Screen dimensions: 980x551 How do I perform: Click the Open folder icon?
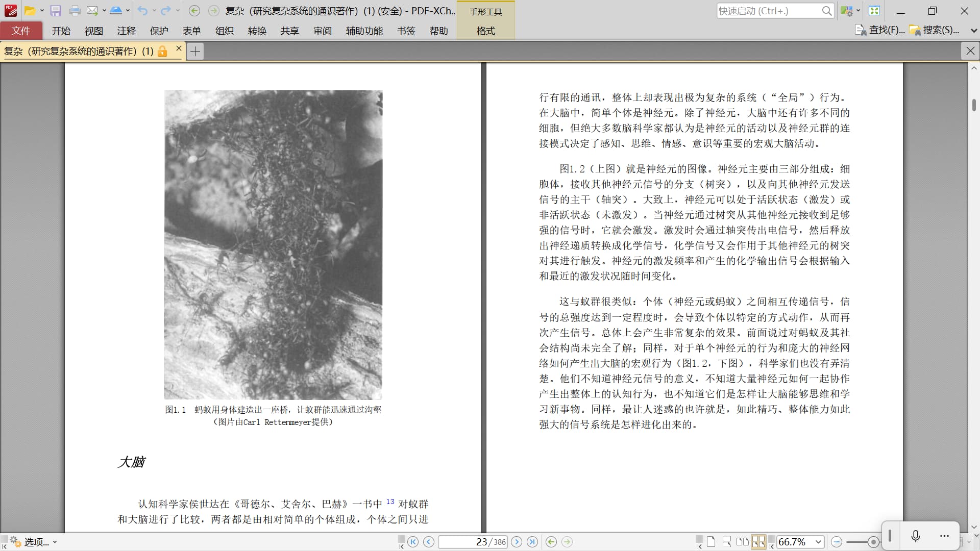[x=30, y=11]
